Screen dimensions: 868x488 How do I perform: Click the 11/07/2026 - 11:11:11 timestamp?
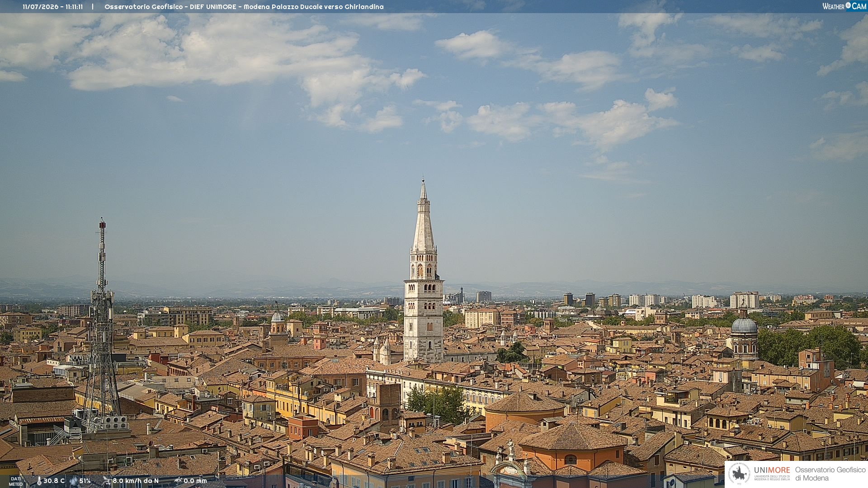(x=52, y=7)
